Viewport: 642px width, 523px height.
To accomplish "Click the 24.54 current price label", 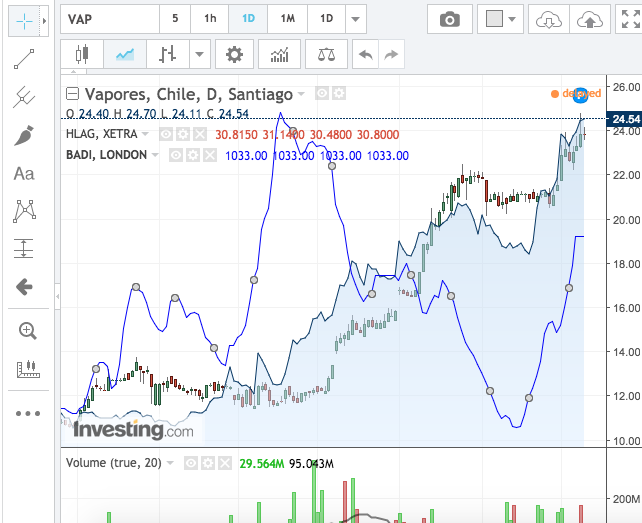I will [624, 119].
